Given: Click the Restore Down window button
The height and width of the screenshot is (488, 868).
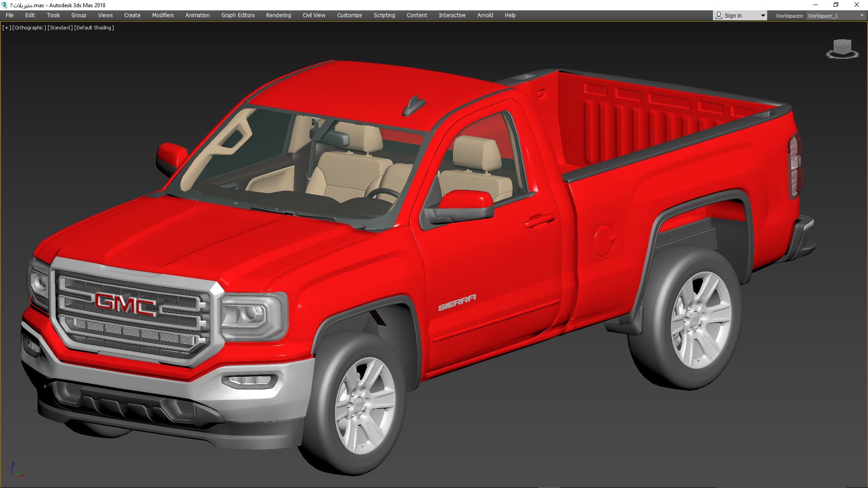Looking at the screenshot, I should (x=836, y=5).
